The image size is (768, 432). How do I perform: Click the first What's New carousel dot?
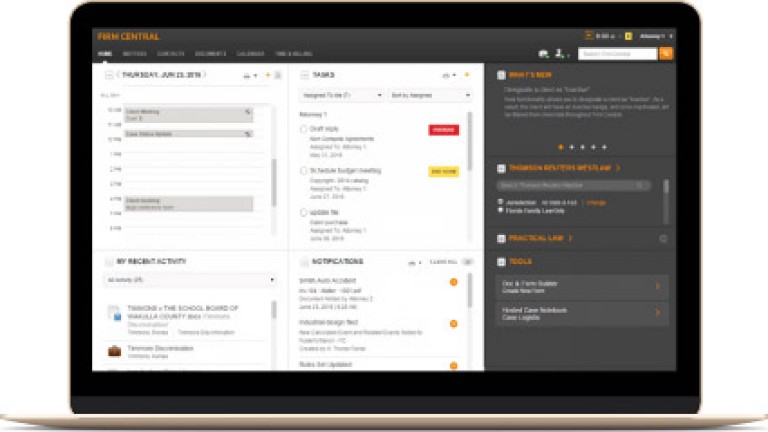[559, 147]
